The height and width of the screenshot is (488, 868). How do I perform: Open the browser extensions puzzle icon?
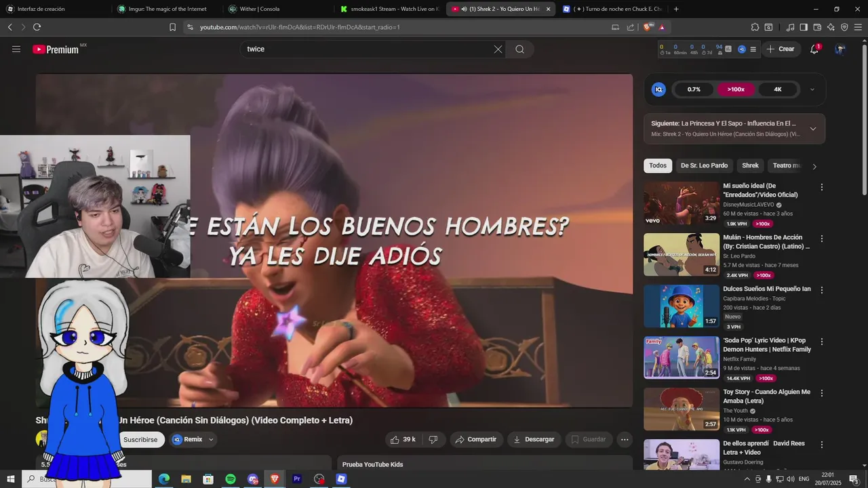point(755,27)
